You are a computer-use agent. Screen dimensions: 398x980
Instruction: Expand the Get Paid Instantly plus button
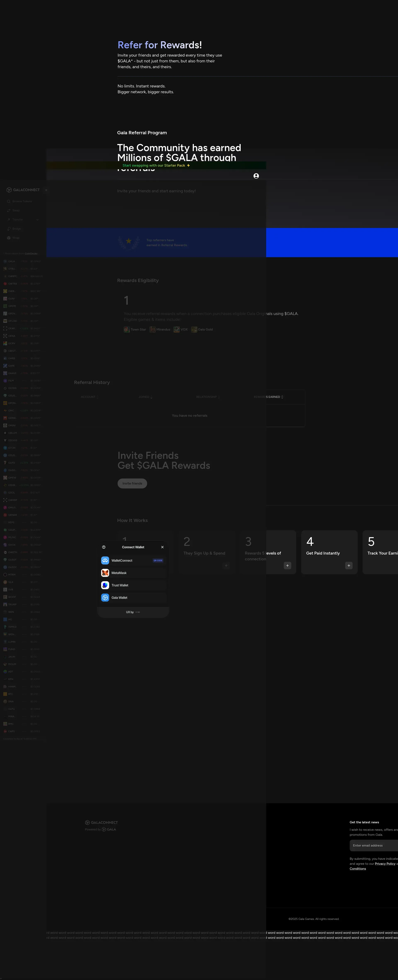tap(348, 565)
